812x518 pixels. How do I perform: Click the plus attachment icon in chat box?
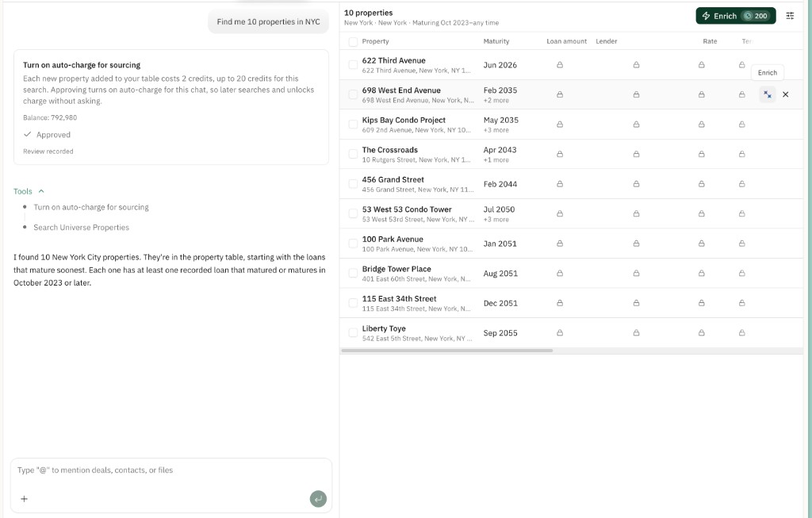[x=24, y=499]
